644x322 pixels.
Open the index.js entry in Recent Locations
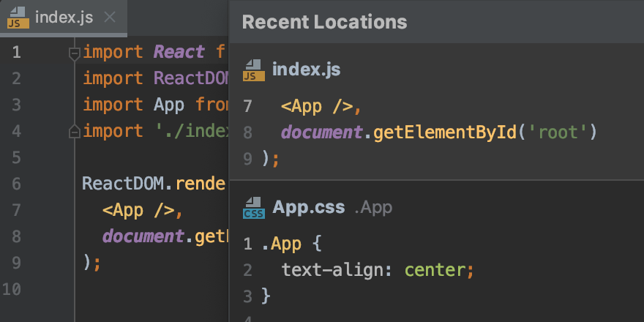pyautogui.click(x=306, y=70)
